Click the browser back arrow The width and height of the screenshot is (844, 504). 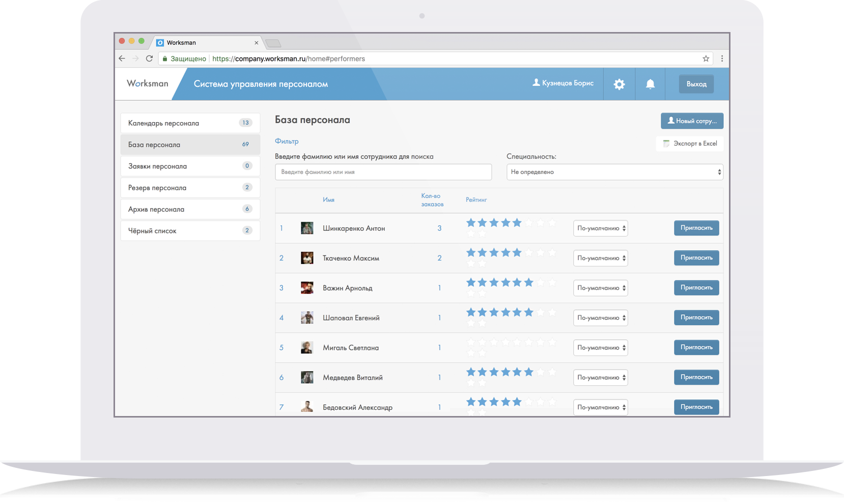(x=122, y=58)
